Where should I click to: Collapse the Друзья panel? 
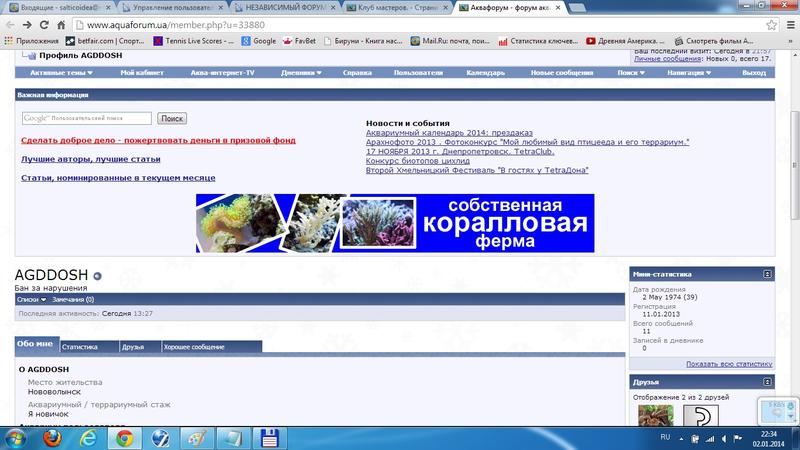[767, 383]
